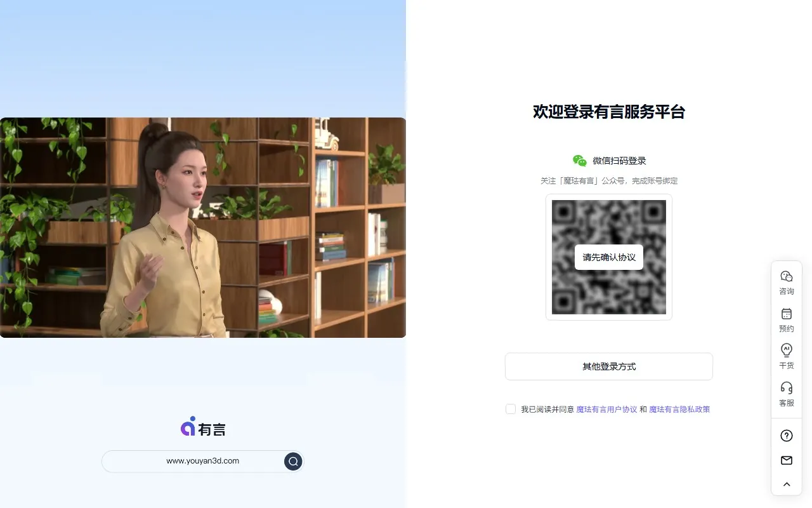This screenshot has height=508, width=812.
Task: Click the purple 有言 logo icon
Action: pyautogui.click(x=187, y=427)
